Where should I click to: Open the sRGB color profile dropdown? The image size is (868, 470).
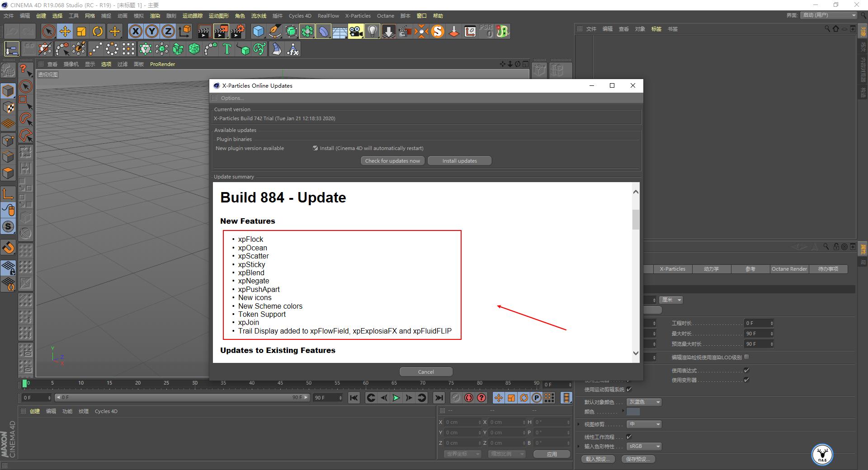tap(644, 446)
